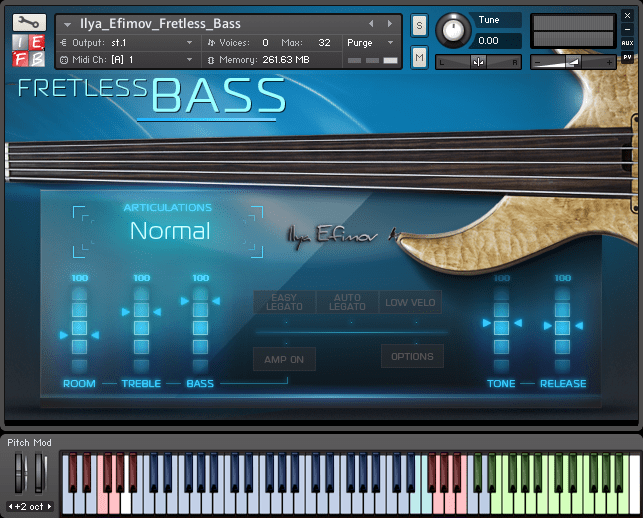Adjust the Tune knob
Viewport: 643px width, 518px height.
453,30
